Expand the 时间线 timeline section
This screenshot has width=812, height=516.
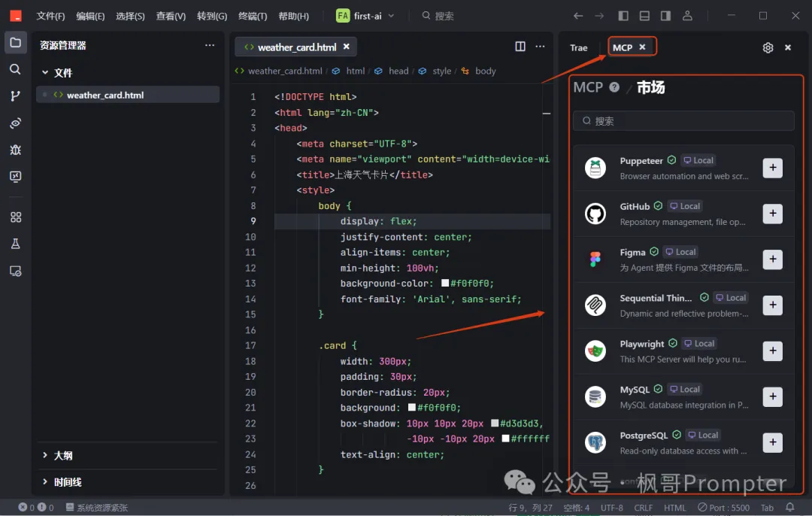coord(67,482)
